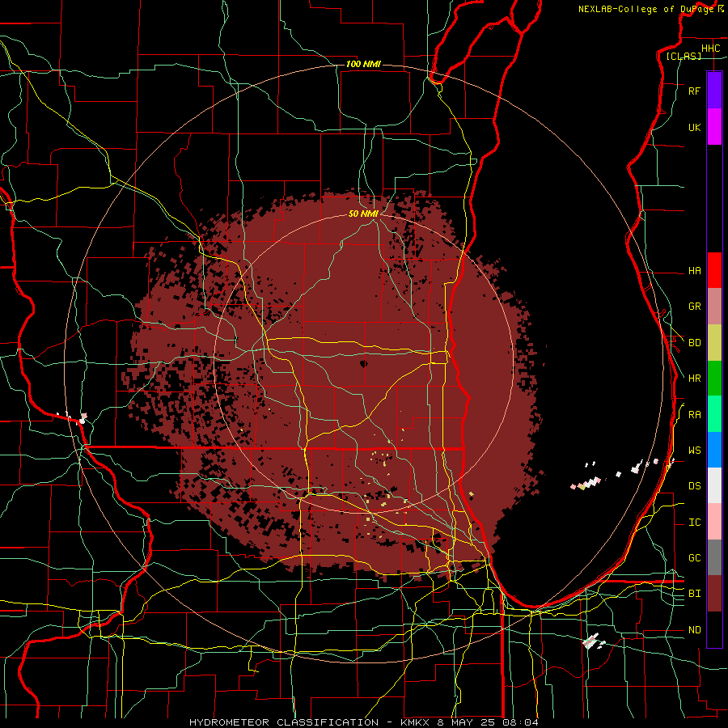The image size is (728, 728).
Task: Click the HA legend label
Action: 694,271
